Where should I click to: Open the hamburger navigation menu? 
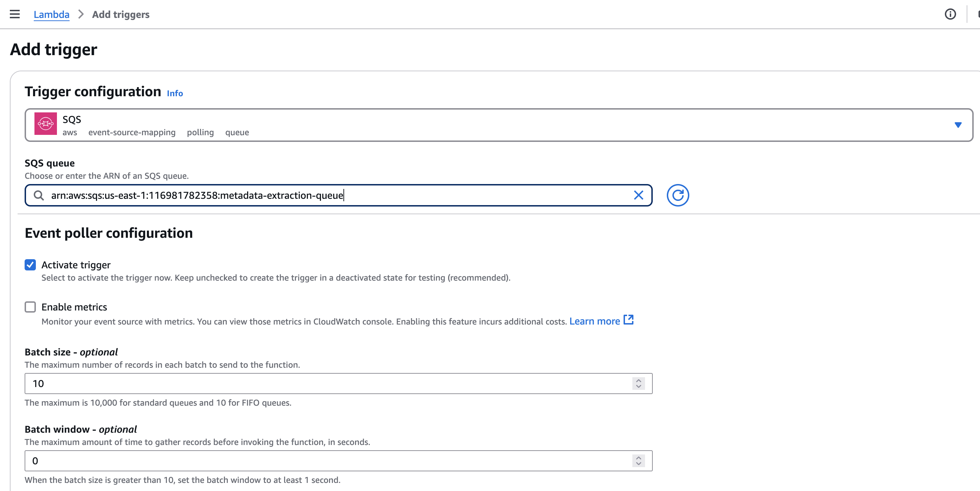coord(15,14)
